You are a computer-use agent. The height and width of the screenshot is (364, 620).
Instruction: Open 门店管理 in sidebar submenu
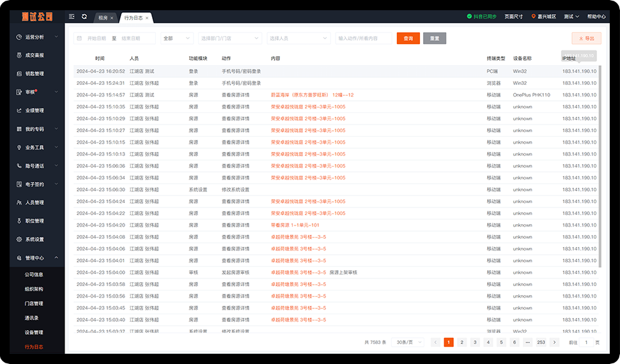coord(34,303)
